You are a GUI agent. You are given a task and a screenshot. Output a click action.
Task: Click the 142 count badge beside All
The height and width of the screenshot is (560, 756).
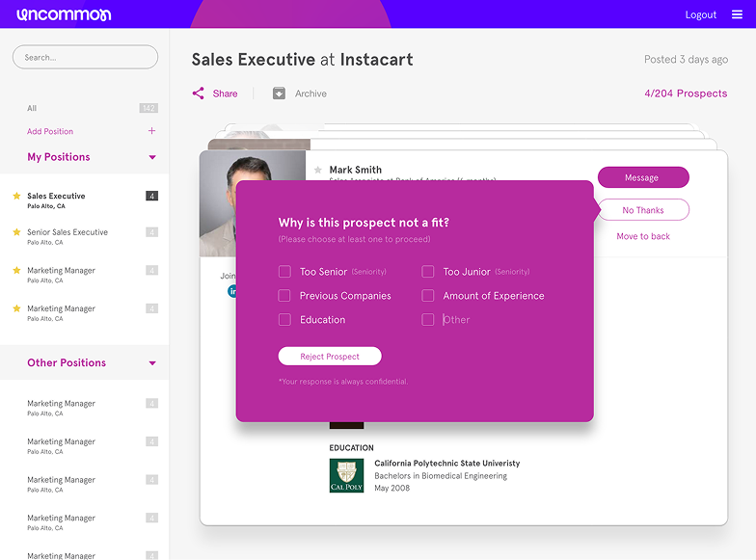point(148,108)
